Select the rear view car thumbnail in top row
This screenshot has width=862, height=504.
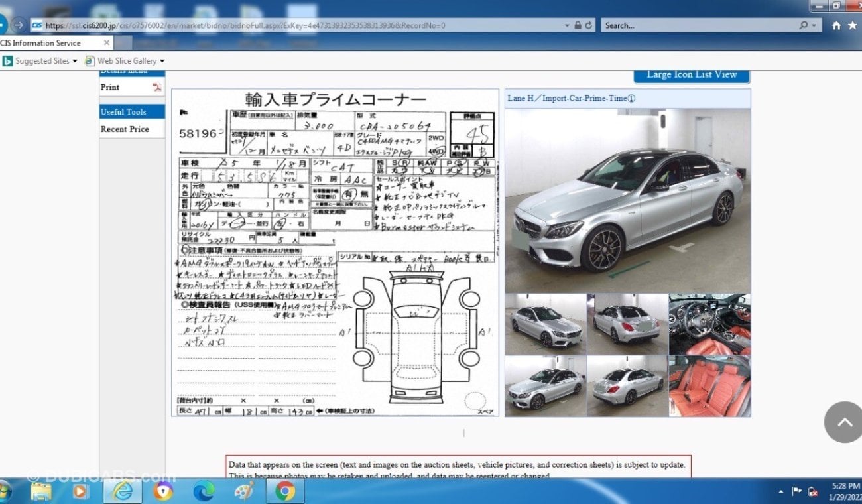pyautogui.click(x=627, y=324)
